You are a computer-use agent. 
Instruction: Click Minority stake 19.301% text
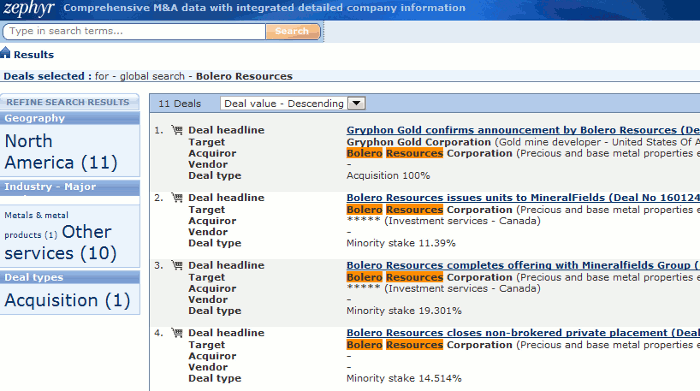(404, 311)
